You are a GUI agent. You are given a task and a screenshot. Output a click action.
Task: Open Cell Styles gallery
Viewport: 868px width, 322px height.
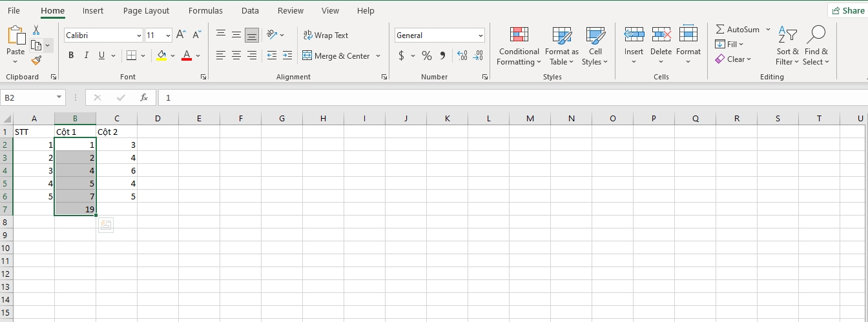tap(595, 46)
